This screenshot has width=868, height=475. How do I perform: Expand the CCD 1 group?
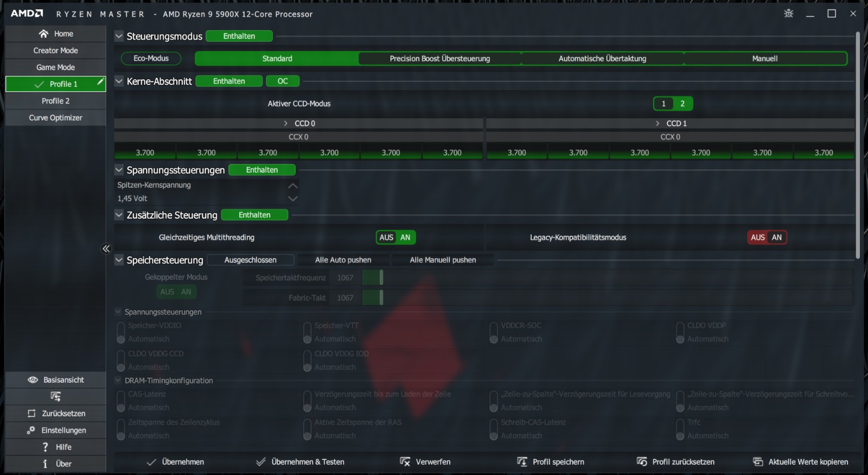coord(658,124)
